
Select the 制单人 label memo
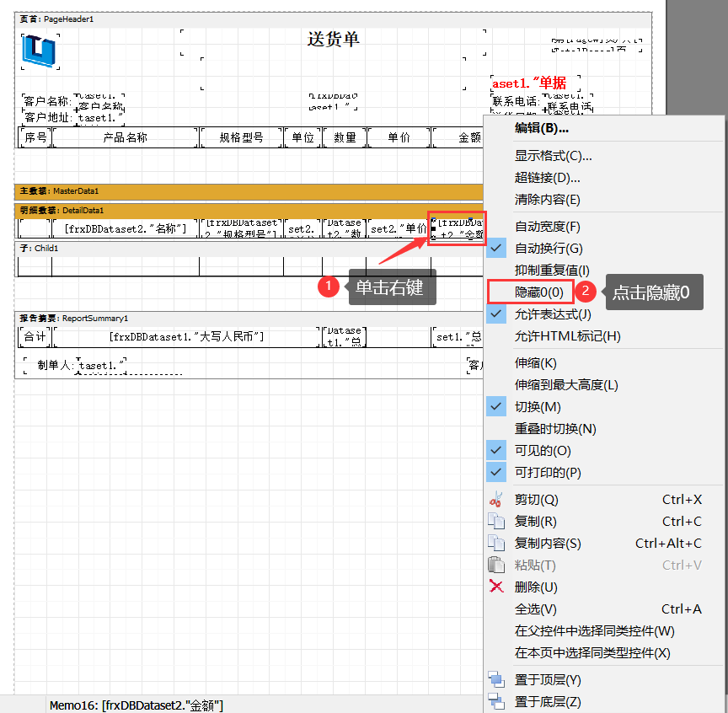(x=51, y=366)
